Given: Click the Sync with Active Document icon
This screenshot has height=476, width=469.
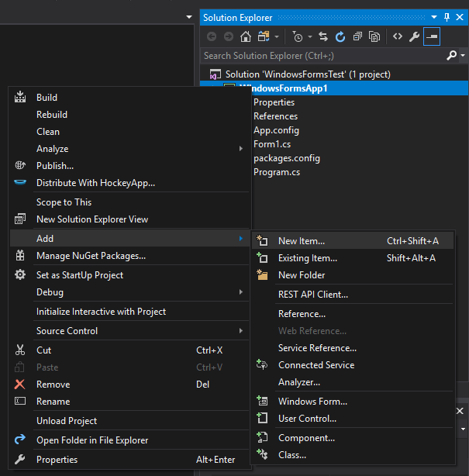Looking at the screenshot, I should coord(323,36).
